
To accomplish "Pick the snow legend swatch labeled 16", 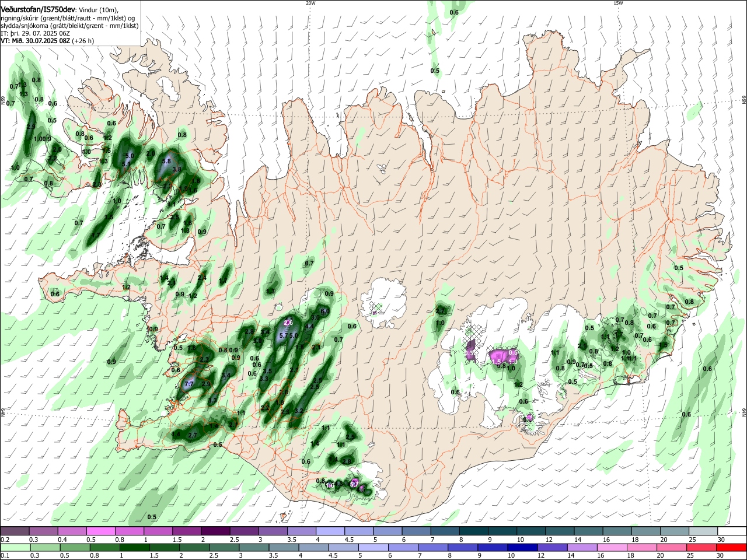I will click(x=617, y=531).
